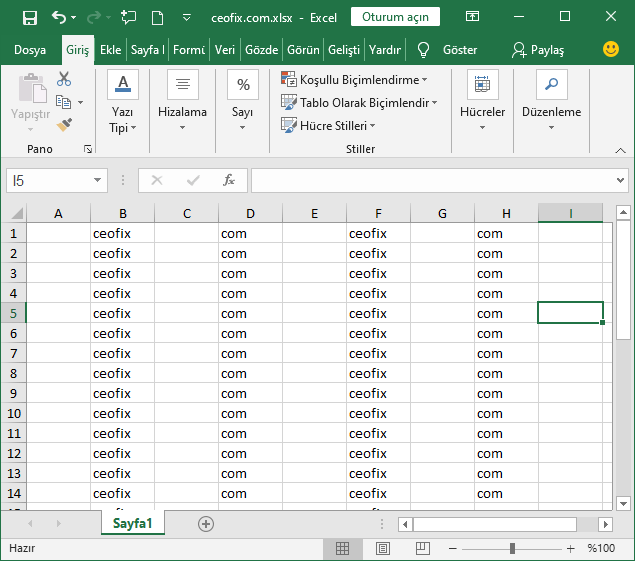635x561 pixels.
Task: Select all cells with corner triangle
Action: [x=15, y=213]
